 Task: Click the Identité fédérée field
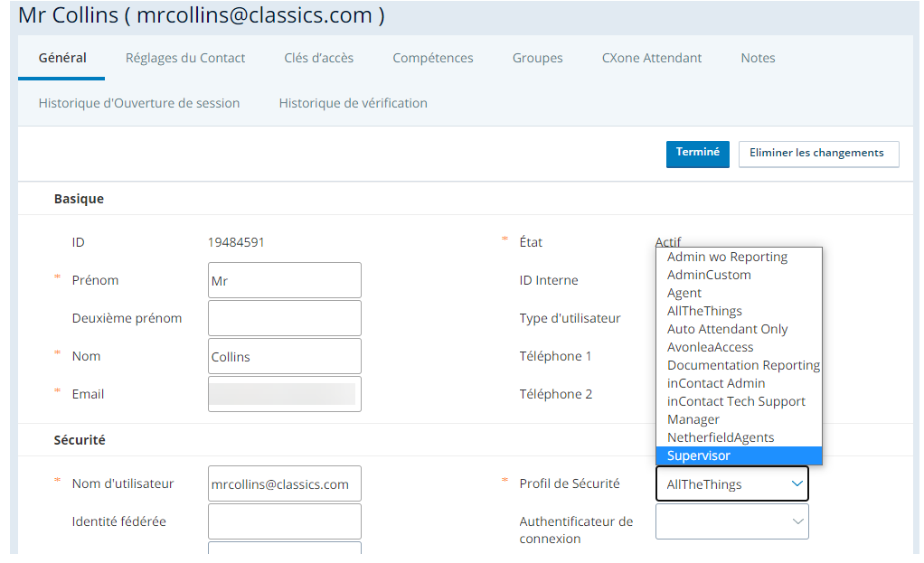(x=284, y=521)
